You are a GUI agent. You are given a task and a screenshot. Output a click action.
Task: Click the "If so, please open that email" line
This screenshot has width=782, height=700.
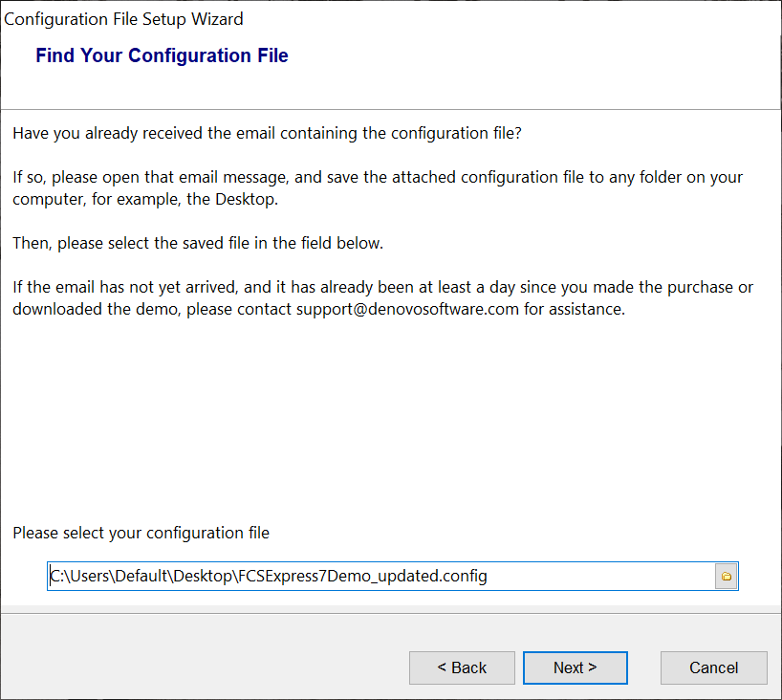pyautogui.click(x=378, y=178)
